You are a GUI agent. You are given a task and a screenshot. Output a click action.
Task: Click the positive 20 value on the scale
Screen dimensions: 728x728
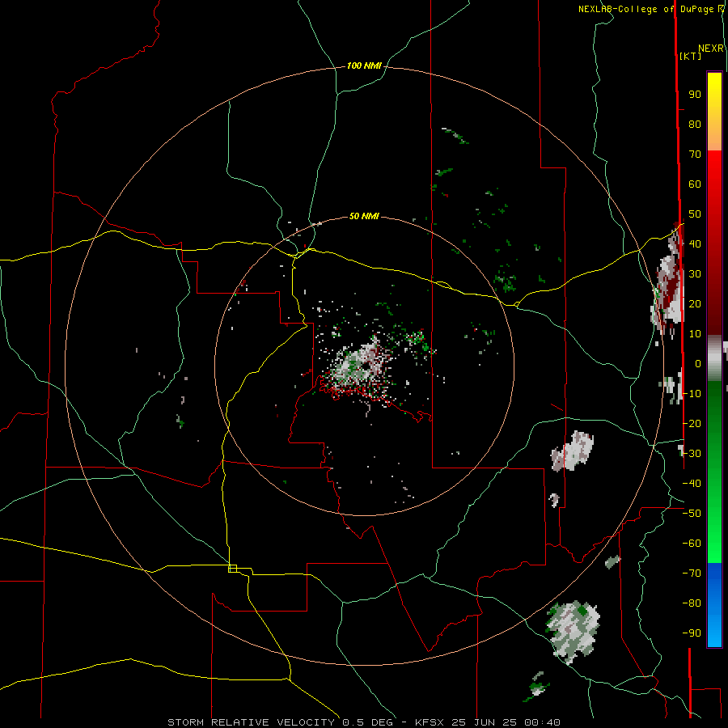pos(695,303)
